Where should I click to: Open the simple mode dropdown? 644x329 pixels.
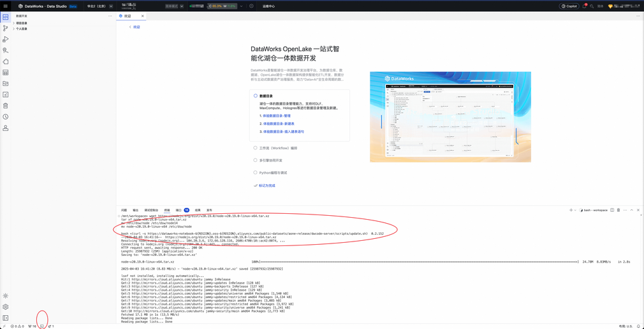174,6
